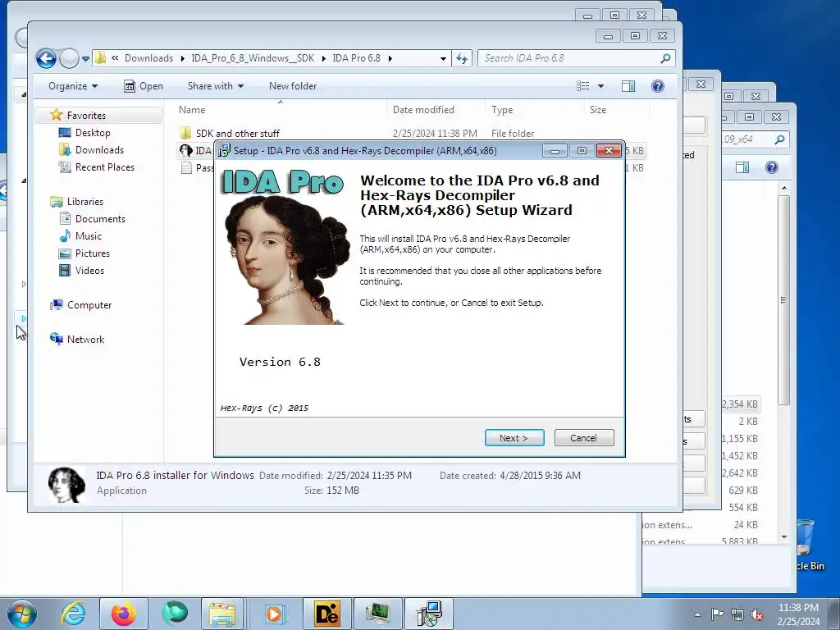Close the IDA Pro Setup dialog
This screenshot has width=840, height=630.
[x=609, y=151]
